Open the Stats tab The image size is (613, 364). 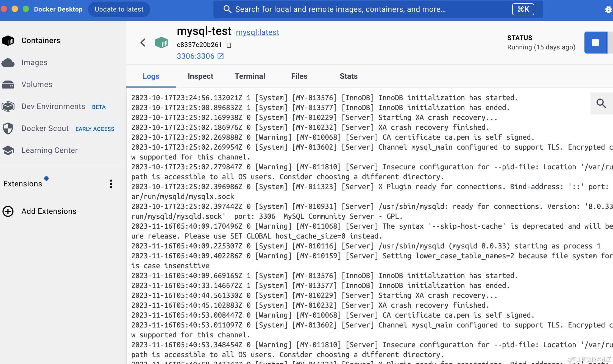[349, 76]
